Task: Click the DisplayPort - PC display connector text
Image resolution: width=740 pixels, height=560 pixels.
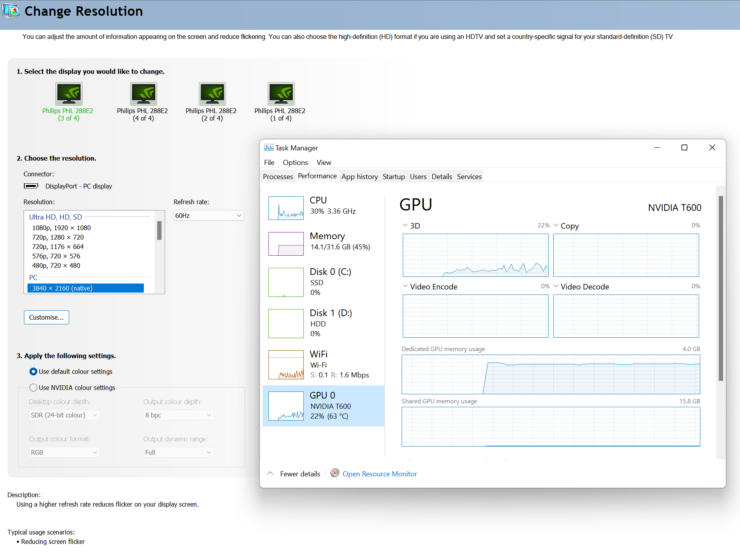Action: click(x=79, y=186)
